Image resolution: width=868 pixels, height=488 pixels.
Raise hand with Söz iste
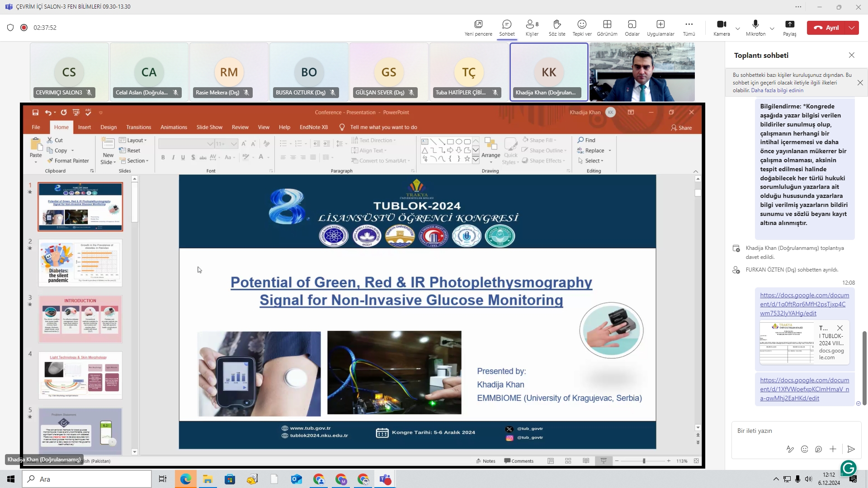(557, 28)
